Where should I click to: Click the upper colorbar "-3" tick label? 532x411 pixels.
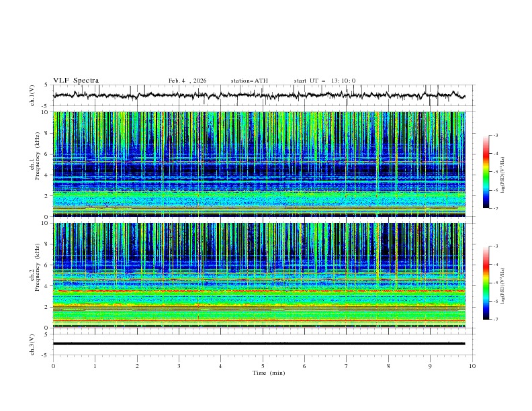pos(496,135)
